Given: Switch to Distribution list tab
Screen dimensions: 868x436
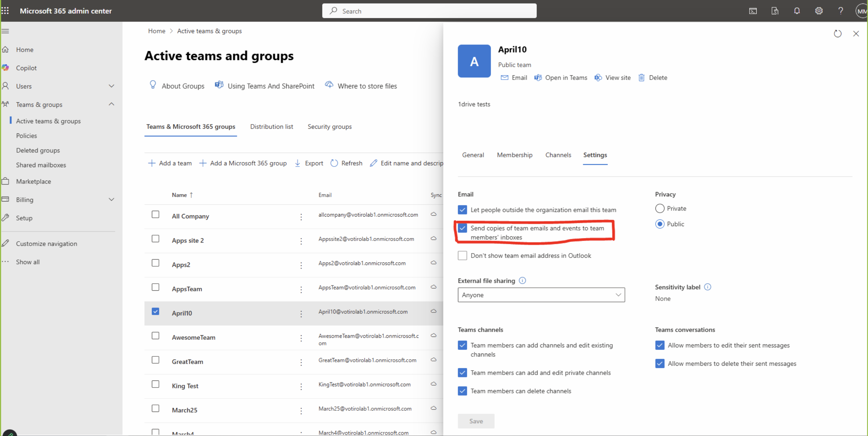Looking at the screenshot, I should pos(271,127).
